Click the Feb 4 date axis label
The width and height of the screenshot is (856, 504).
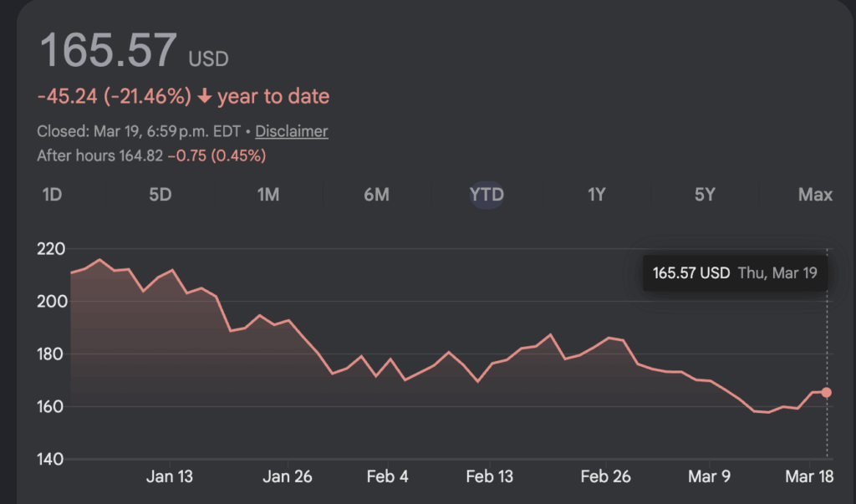388,476
